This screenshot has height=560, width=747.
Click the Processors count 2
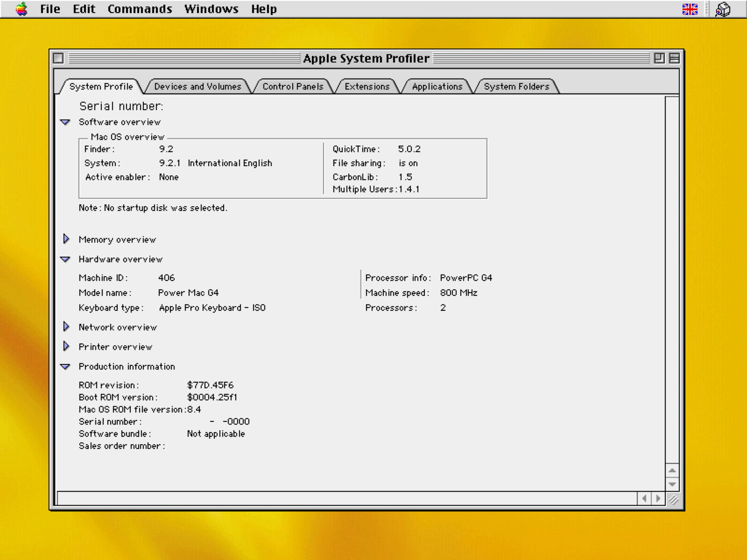coord(443,308)
